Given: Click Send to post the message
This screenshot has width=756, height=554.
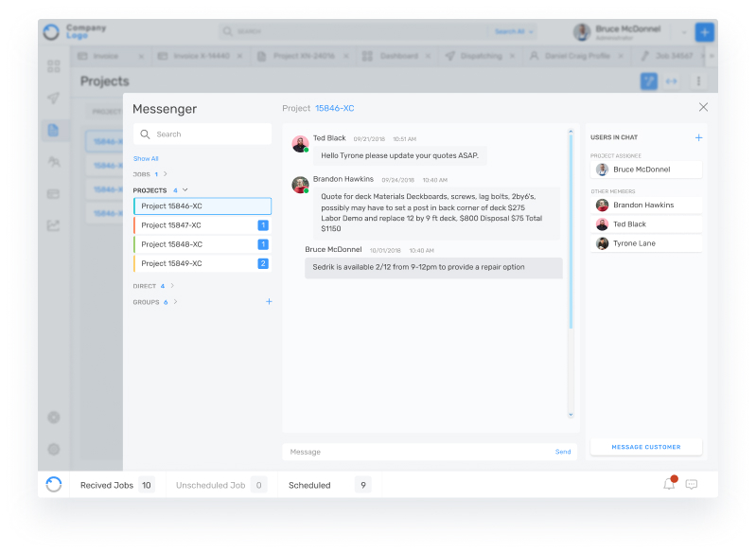Looking at the screenshot, I should tap(563, 452).
